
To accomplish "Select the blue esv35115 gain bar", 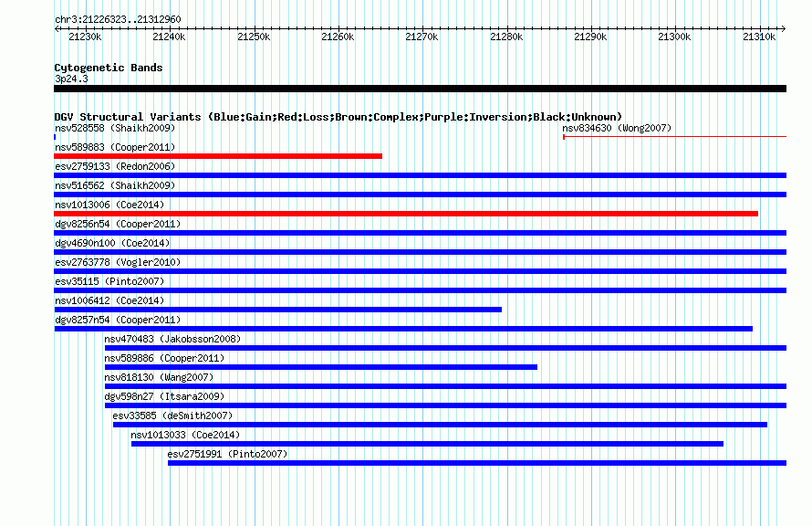I will coord(421,290).
